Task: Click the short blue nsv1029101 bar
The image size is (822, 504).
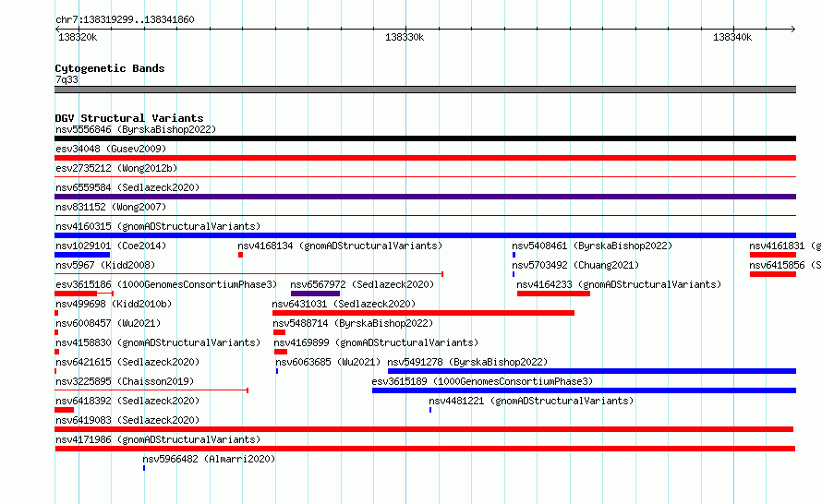Action: (82, 255)
